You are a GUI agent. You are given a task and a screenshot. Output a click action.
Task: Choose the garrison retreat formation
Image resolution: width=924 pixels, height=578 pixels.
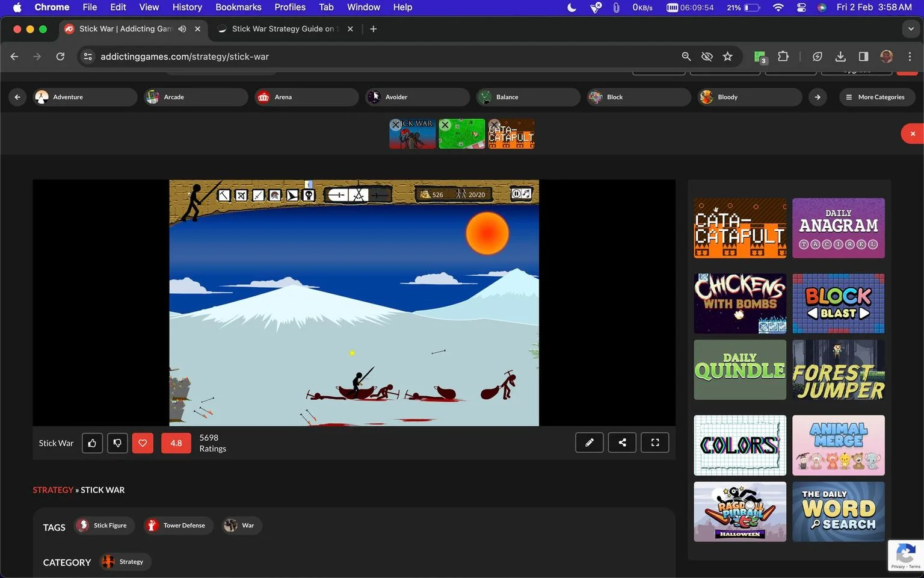click(380, 195)
